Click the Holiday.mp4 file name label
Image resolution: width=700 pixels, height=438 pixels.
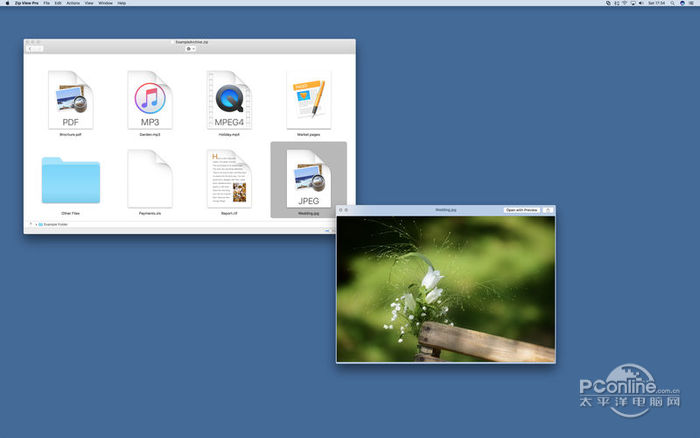[x=229, y=134]
